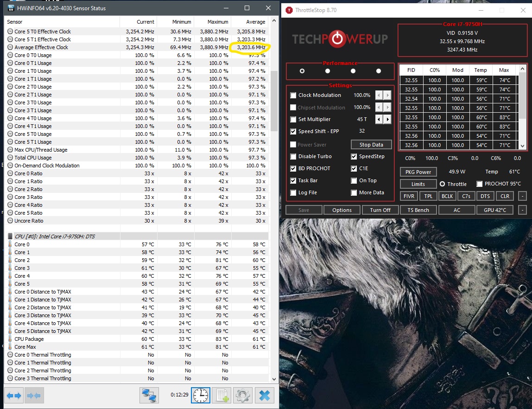Uncheck Speed Shift - EPP
The image size is (532, 409).
point(293,131)
